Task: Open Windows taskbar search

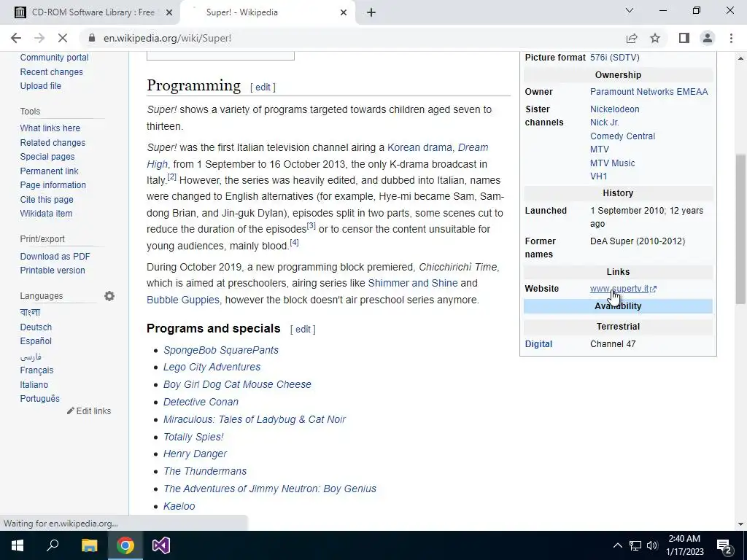Action: pos(53,545)
